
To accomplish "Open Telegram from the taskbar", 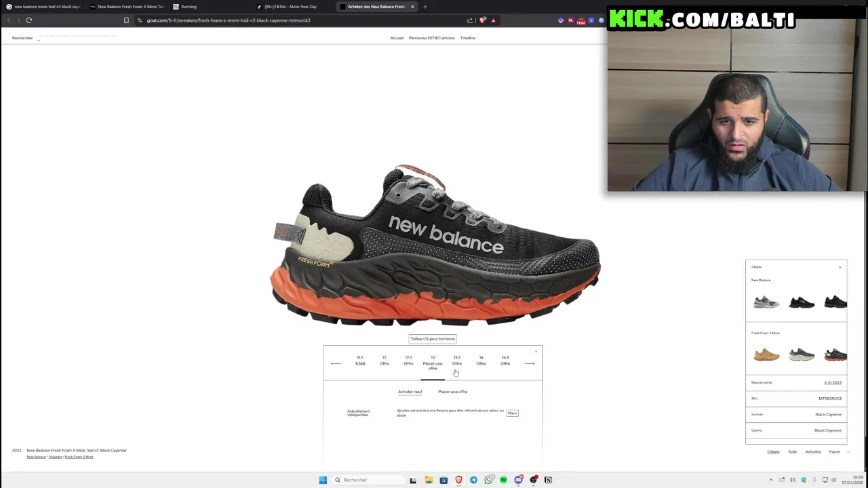I will (473, 480).
